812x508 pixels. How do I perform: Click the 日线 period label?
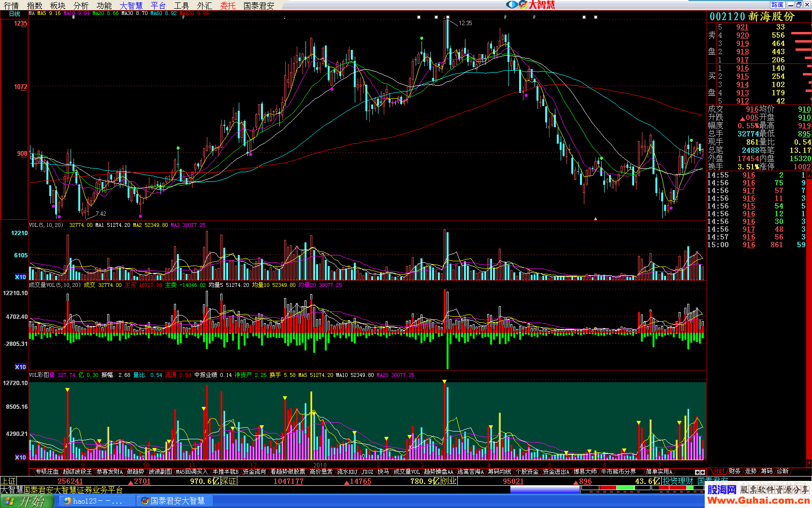coord(14,14)
